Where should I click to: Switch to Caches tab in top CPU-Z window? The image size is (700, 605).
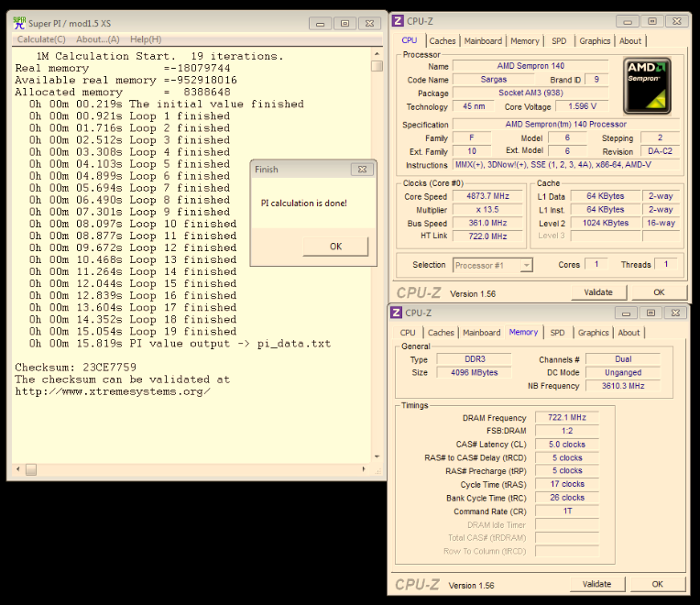[442, 41]
